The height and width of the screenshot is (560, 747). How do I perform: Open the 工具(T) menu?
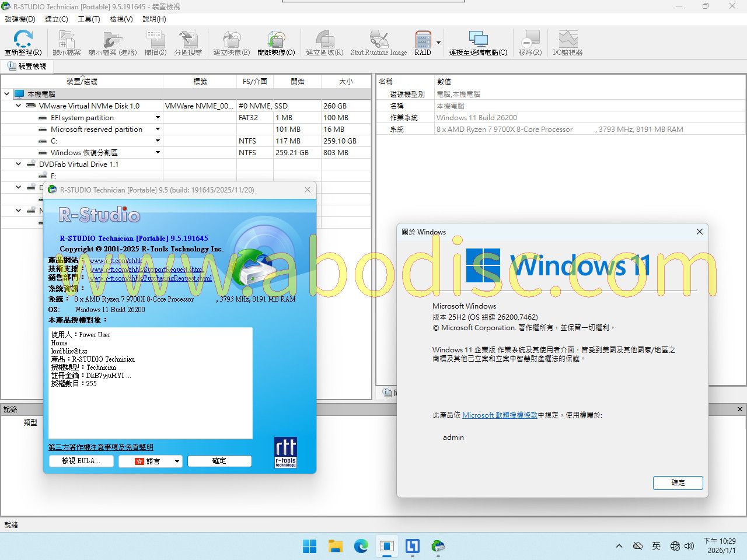(89, 19)
